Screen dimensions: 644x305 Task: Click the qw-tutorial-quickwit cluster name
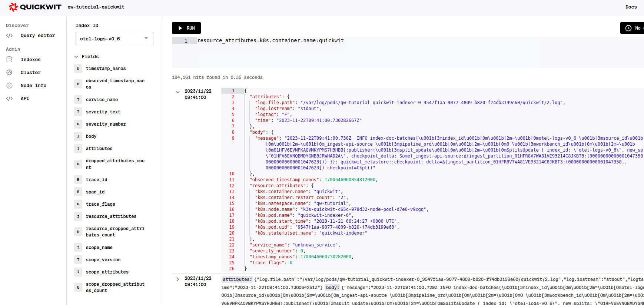[x=96, y=7]
